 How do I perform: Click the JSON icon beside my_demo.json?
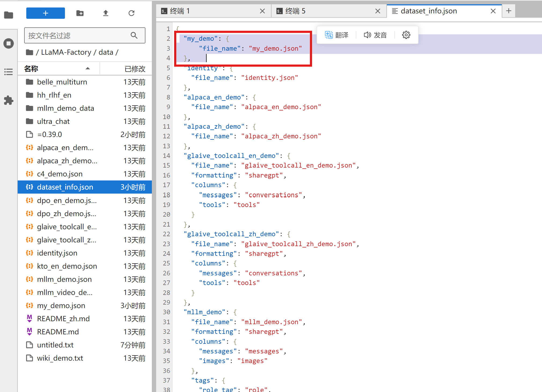30,305
